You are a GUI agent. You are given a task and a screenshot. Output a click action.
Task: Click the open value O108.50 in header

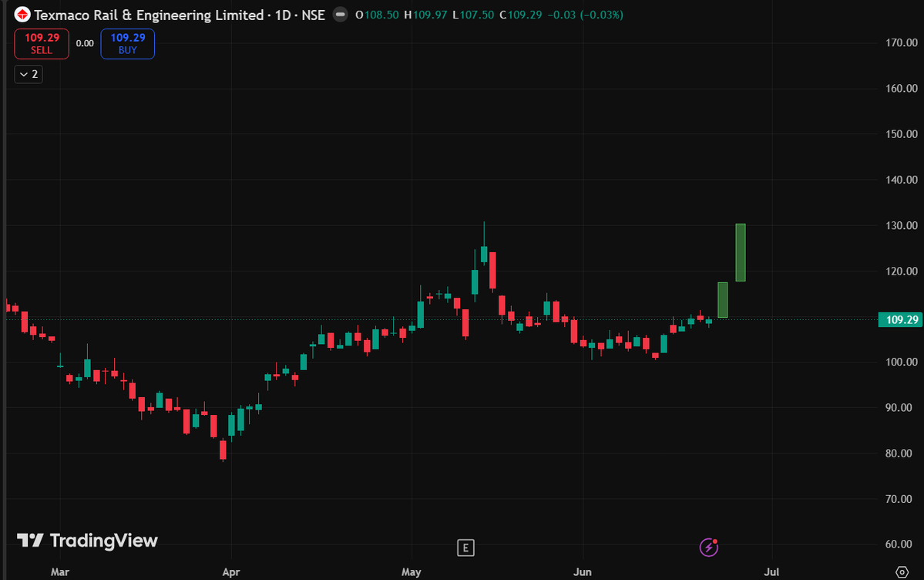[377, 15]
